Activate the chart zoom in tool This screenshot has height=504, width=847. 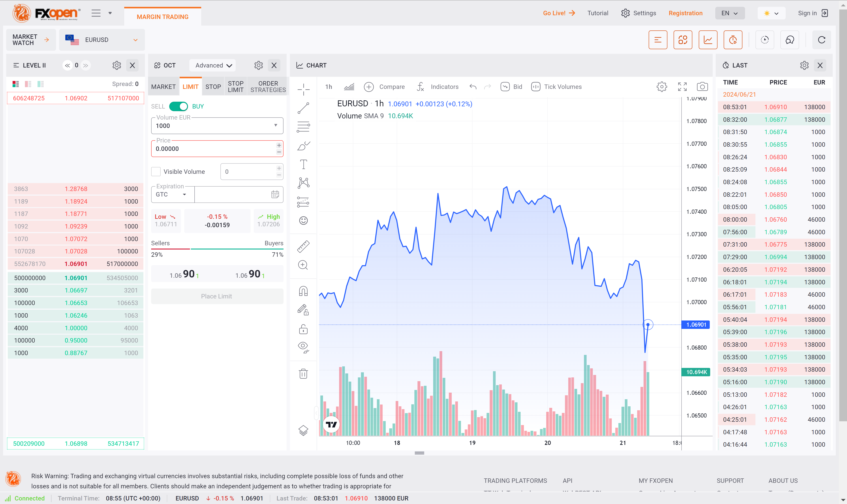[303, 265]
